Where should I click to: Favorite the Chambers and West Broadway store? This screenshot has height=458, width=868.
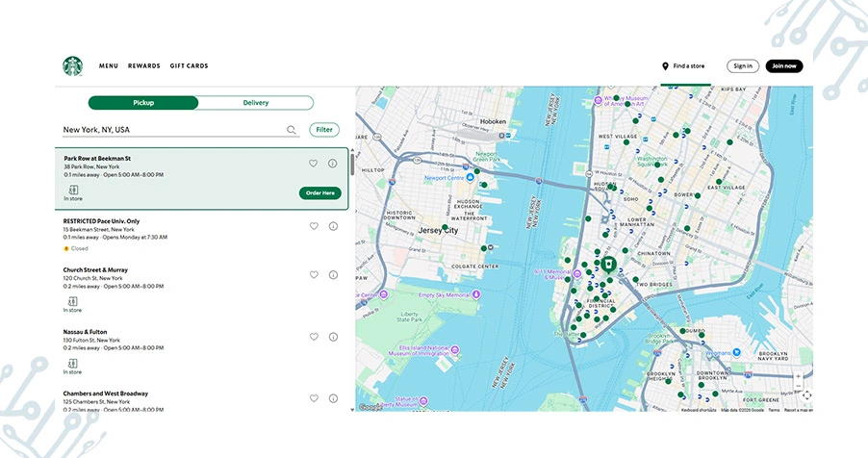[314, 398]
